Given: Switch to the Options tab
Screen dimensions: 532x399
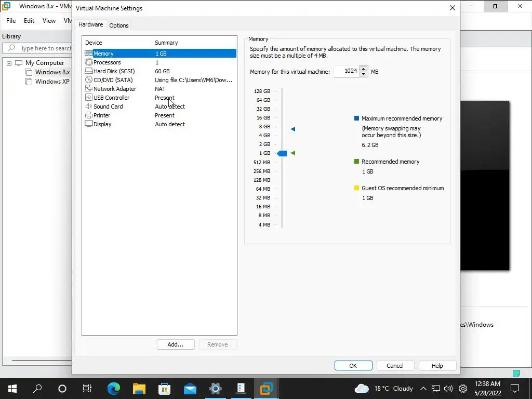Looking at the screenshot, I should point(119,25).
